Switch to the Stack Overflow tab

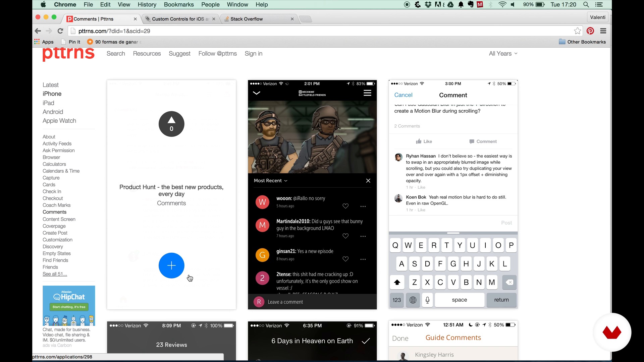[258, 19]
